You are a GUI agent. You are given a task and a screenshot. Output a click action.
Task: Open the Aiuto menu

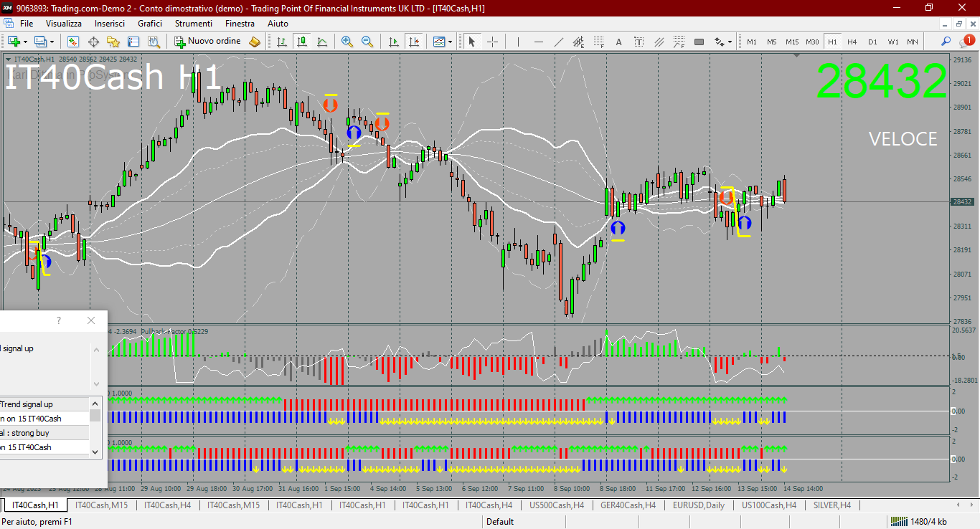[x=278, y=24]
